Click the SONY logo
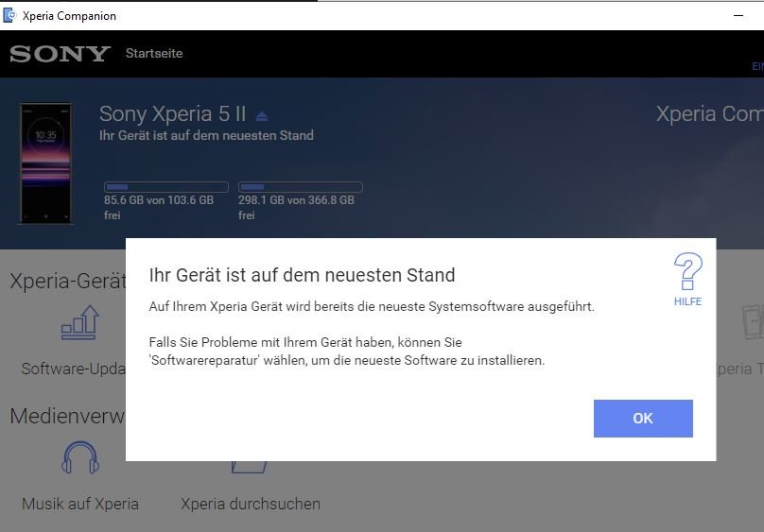764x532 pixels. (x=60, y=54)
